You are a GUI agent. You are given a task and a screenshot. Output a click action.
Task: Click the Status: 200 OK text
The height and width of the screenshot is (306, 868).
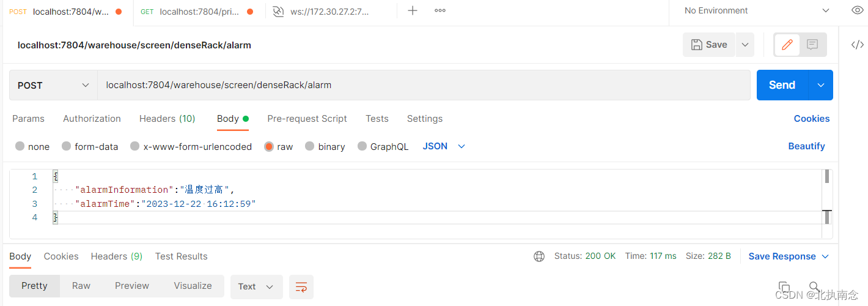585,256
